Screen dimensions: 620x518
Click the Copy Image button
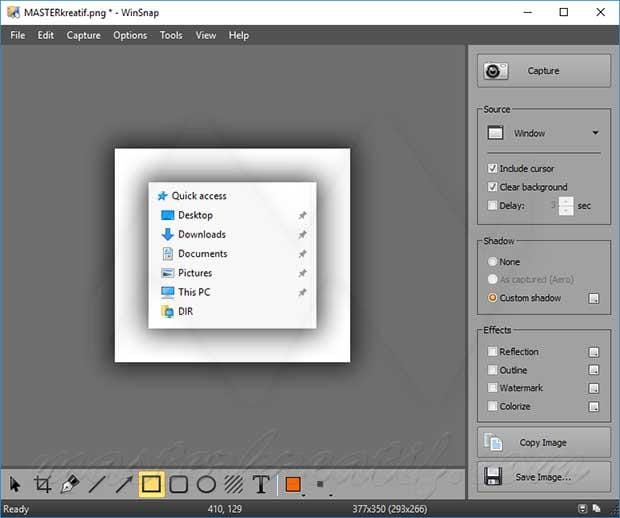(544, 442)
